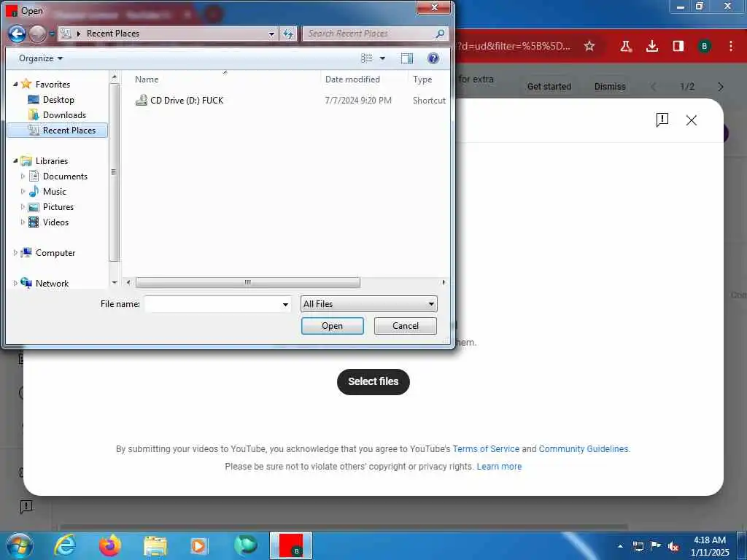Open the address bar history dropdown arrow
This screenshot has width=747, height=560.
tap(271, 34)
